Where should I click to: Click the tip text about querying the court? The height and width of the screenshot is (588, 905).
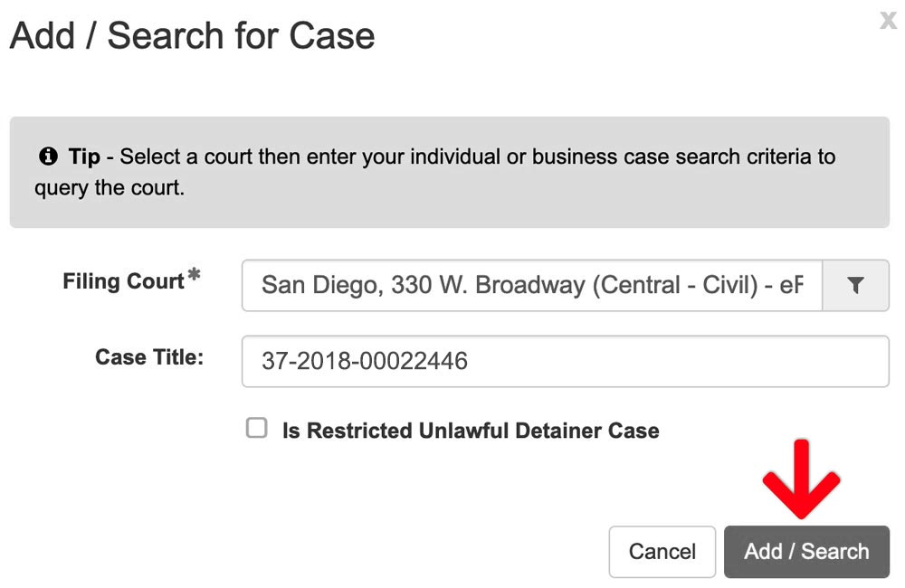434,172
